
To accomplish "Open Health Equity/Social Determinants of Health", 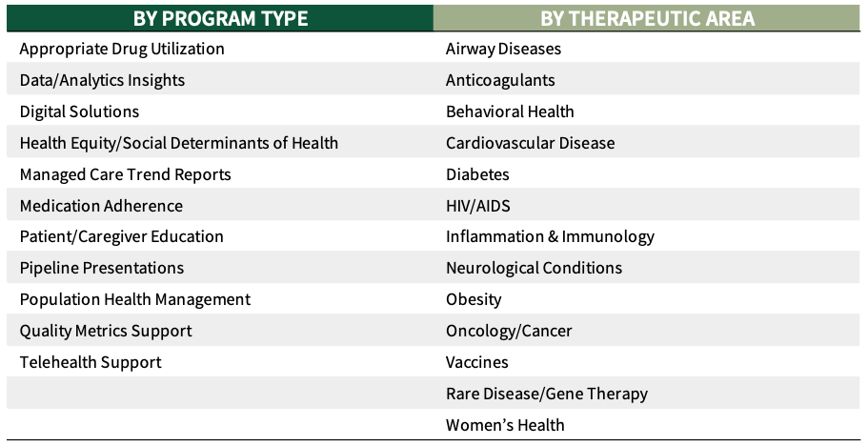I will coord(179,143).
